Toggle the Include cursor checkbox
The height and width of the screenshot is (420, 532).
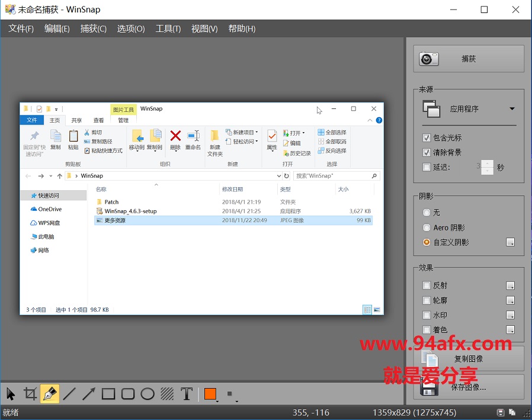click(427, 138)
